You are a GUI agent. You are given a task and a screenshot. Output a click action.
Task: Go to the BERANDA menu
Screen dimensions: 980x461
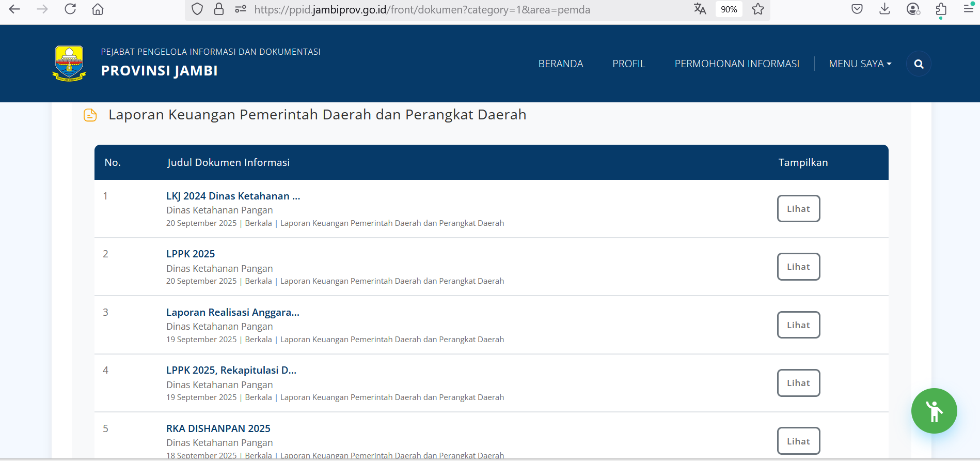[560, 64]
